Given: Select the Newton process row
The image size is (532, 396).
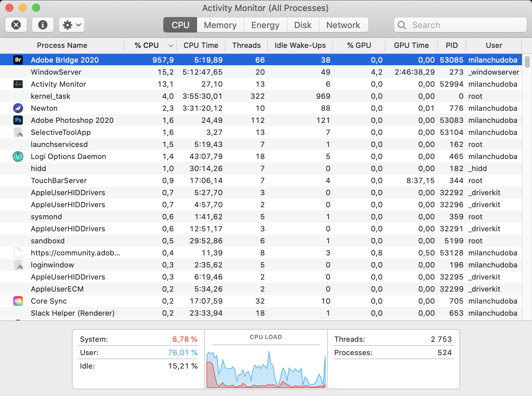Looking at the screenshot, I should [x=261, y=108].
